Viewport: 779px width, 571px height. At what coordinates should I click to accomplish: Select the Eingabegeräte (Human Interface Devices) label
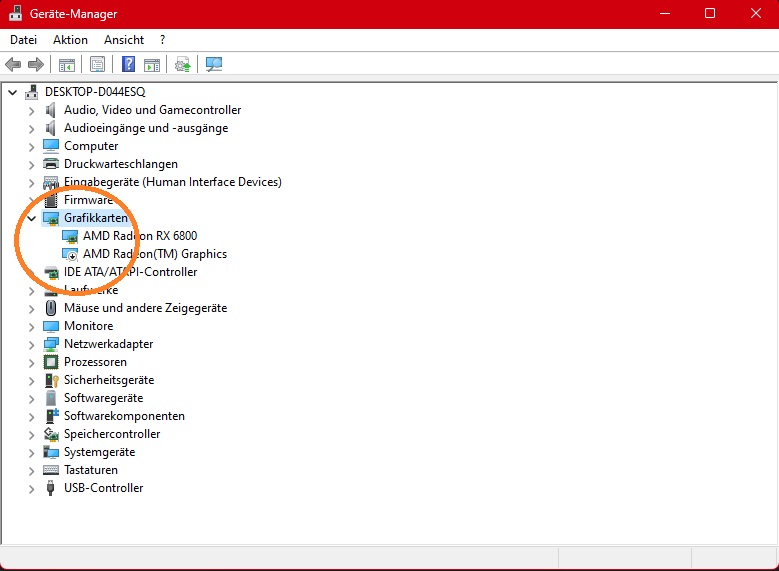click(173, 182)
